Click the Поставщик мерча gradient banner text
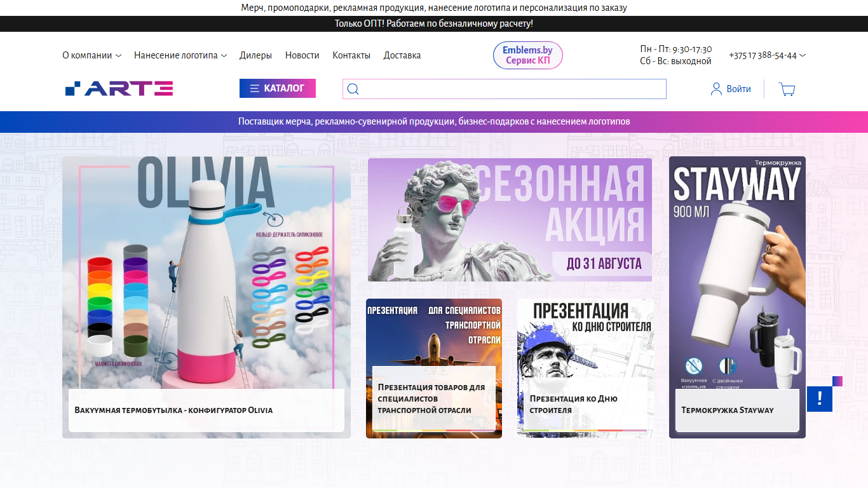 (434, 121)
